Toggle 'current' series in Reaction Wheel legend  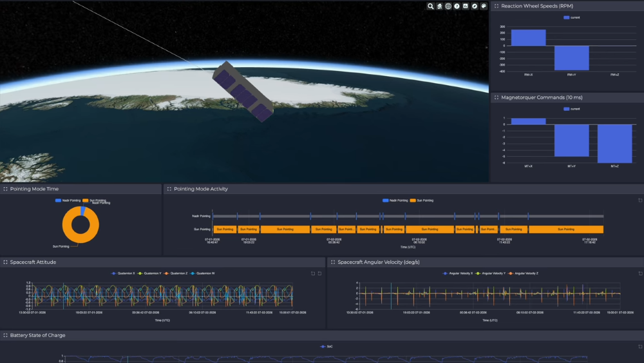point(572,17)
